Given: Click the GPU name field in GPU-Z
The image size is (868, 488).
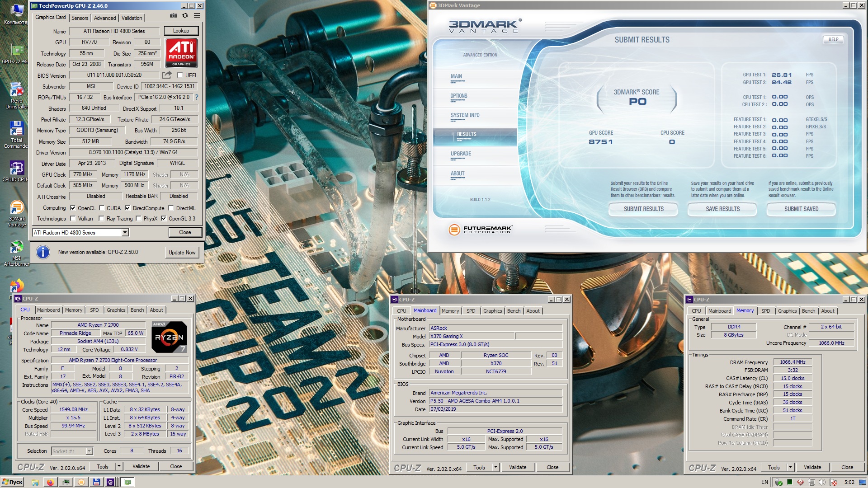Looking at the screenshot, I should 114,31.
